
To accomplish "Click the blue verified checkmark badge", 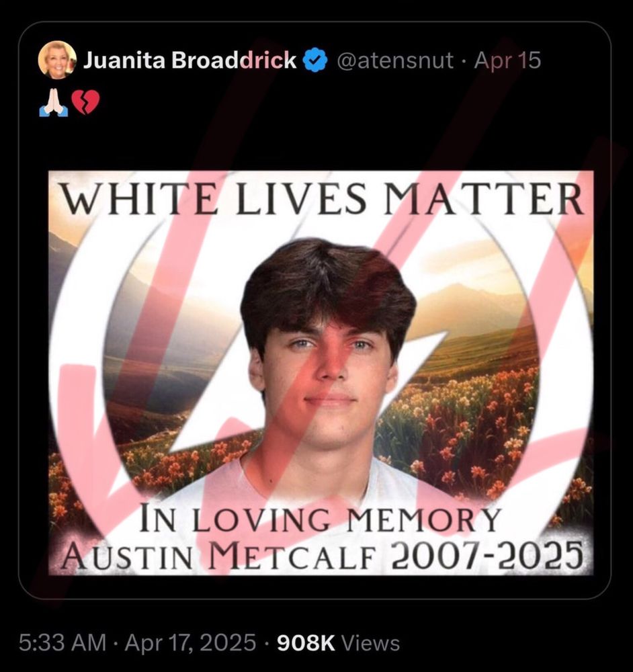I will tap(315, 60).
